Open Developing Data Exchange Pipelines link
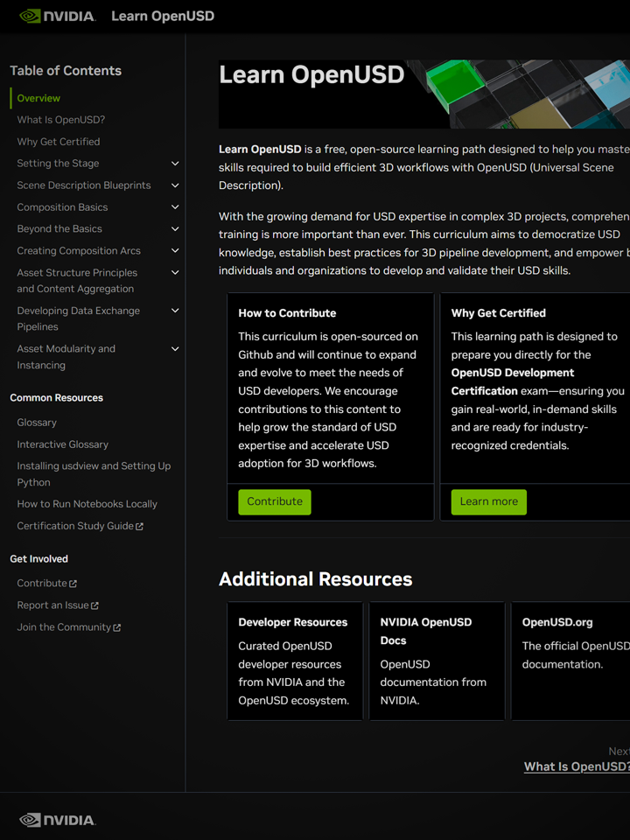Viewport: 630px width, 840px height. [x=78, y=318]
